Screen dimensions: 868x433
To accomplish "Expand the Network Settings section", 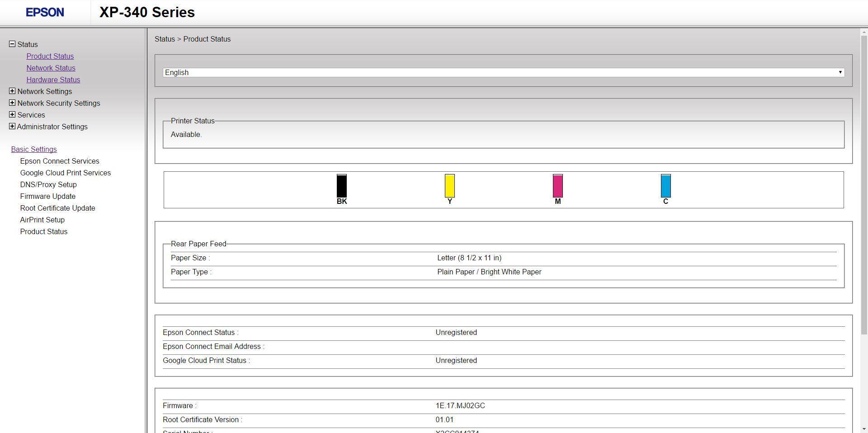I will (12, 91).
